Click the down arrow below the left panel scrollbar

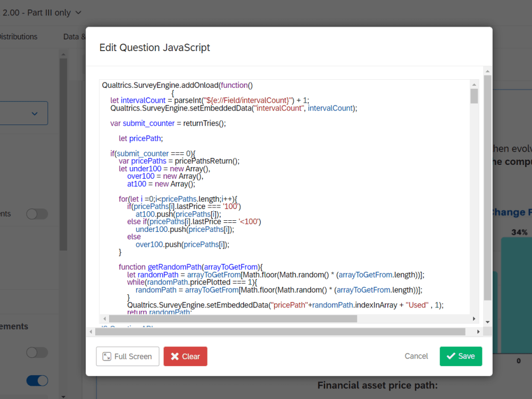coord(63,396)
